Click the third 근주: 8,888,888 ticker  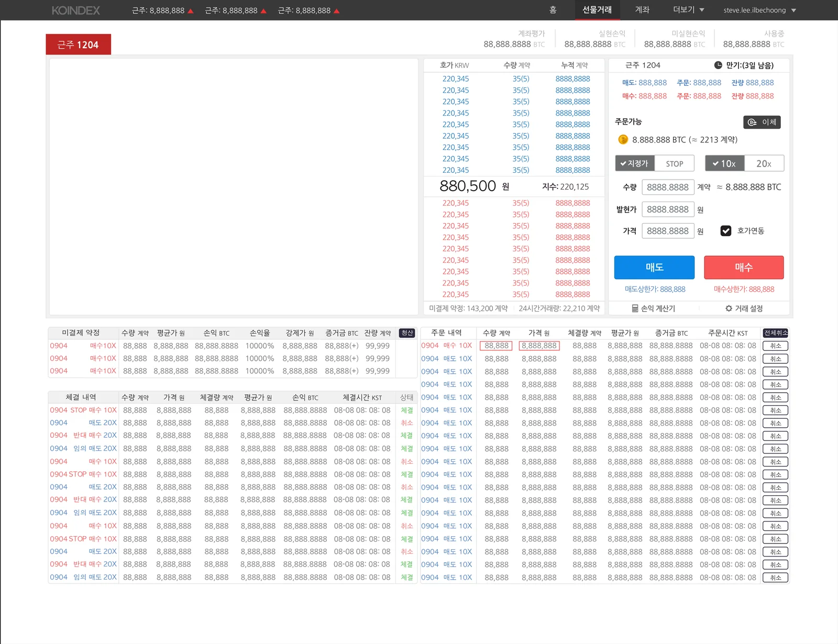308,10
